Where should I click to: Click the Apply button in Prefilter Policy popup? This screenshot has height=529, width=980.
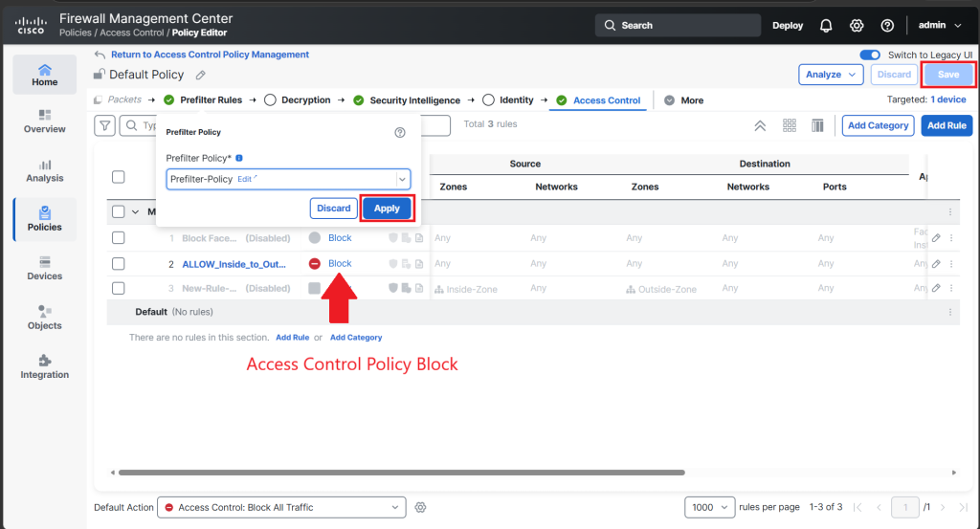pos(387,209)
